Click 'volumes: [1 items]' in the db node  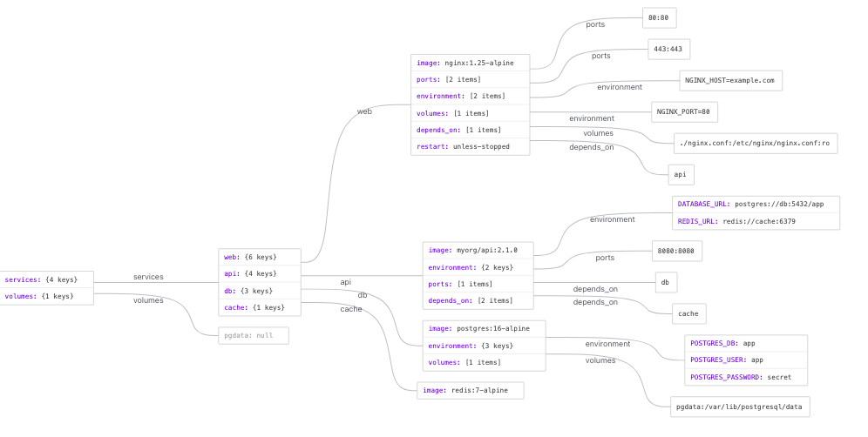484,362
